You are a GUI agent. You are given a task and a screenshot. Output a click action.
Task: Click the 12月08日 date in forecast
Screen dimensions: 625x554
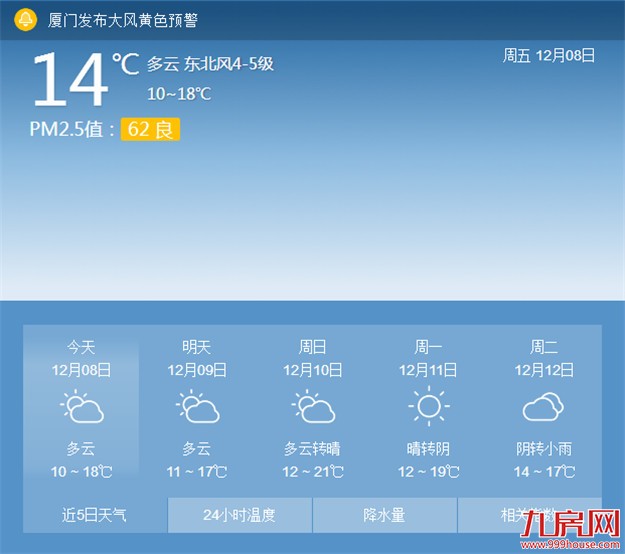[x=81, y=370]
